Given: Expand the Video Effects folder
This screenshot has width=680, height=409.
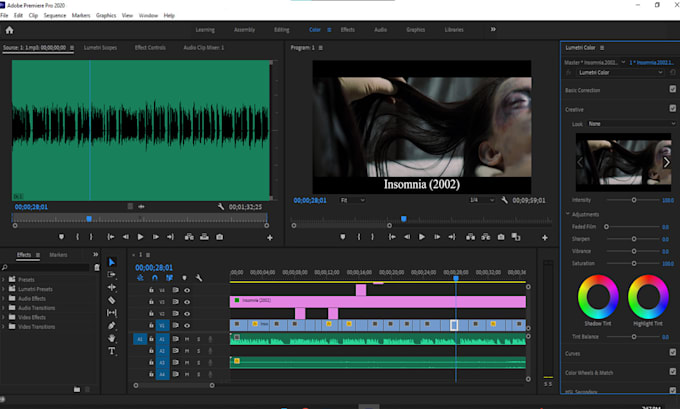Looking at the screenshot, I should [x=3, y=317].
